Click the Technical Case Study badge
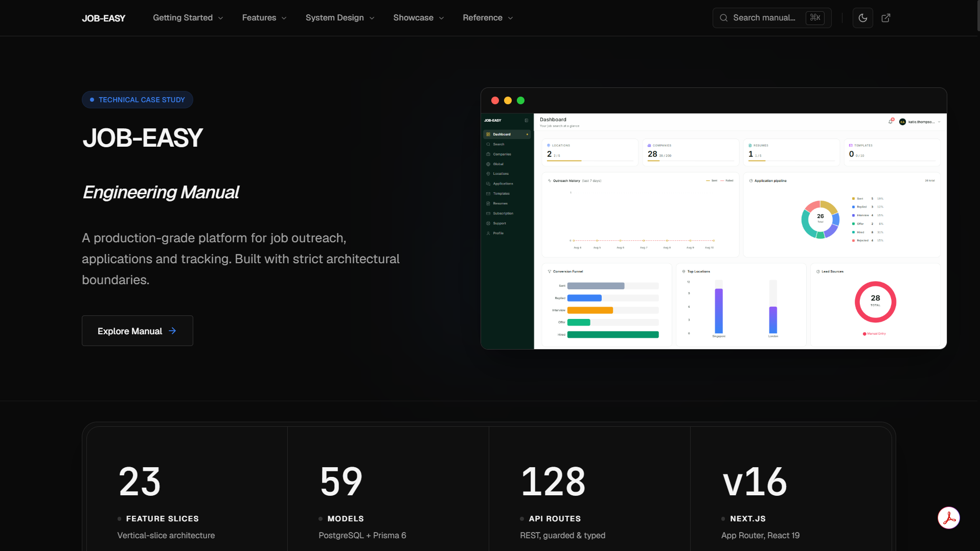This screenshot has height=551, width=980. (138, 100)
